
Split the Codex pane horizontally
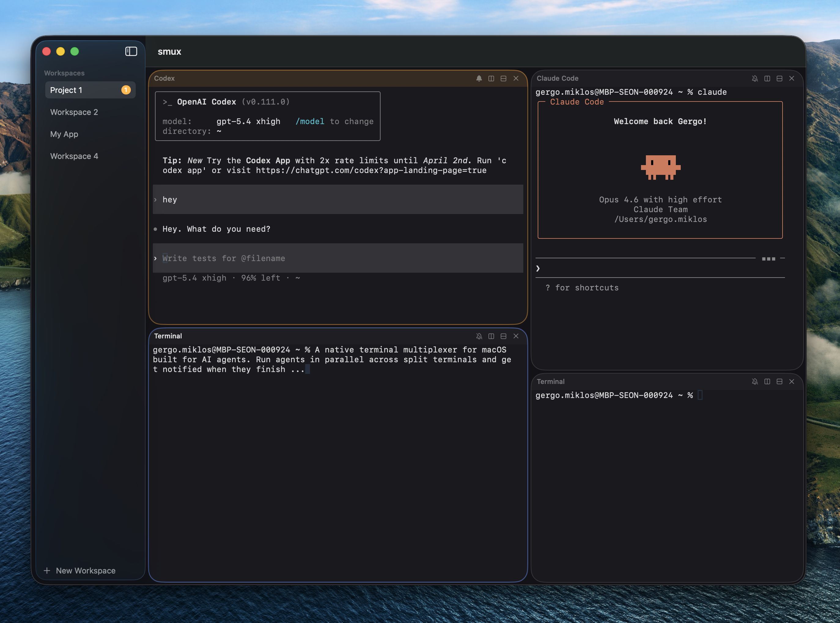coord(503,79)
